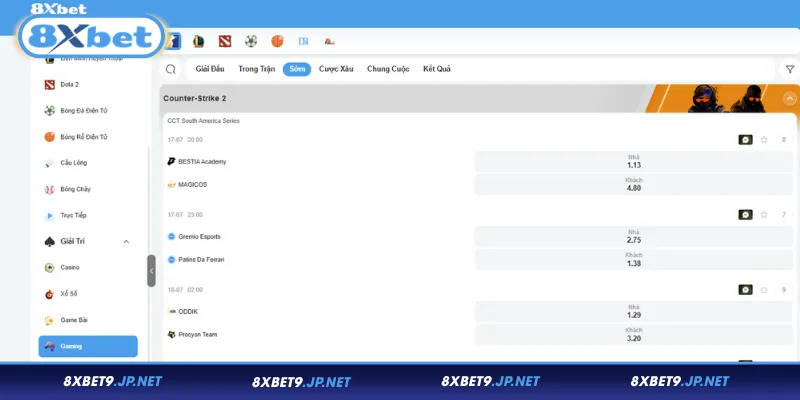Open live stream icon for Gremio vs Patins
The width and height of the screenshot is (800, 400).
(x=745, y=215)
